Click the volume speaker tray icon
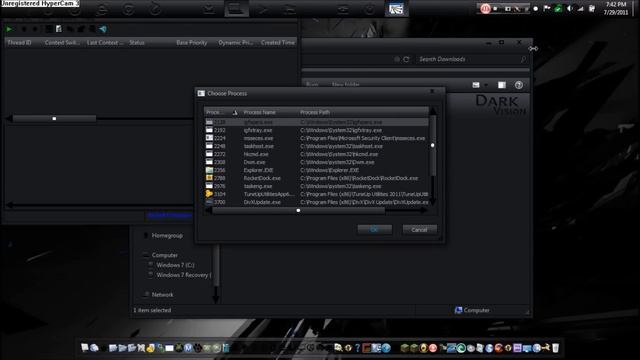Screen dimensions: 640x360 point(569,9)
